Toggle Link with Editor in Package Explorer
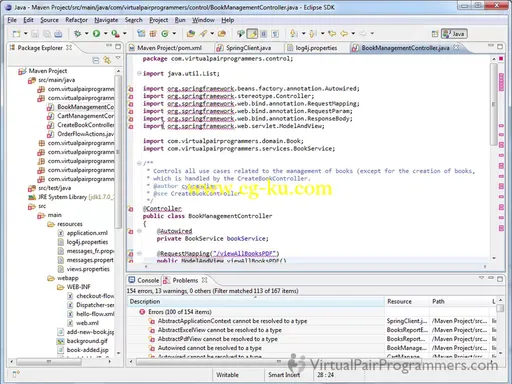512x384 pixels. point(107,60)
